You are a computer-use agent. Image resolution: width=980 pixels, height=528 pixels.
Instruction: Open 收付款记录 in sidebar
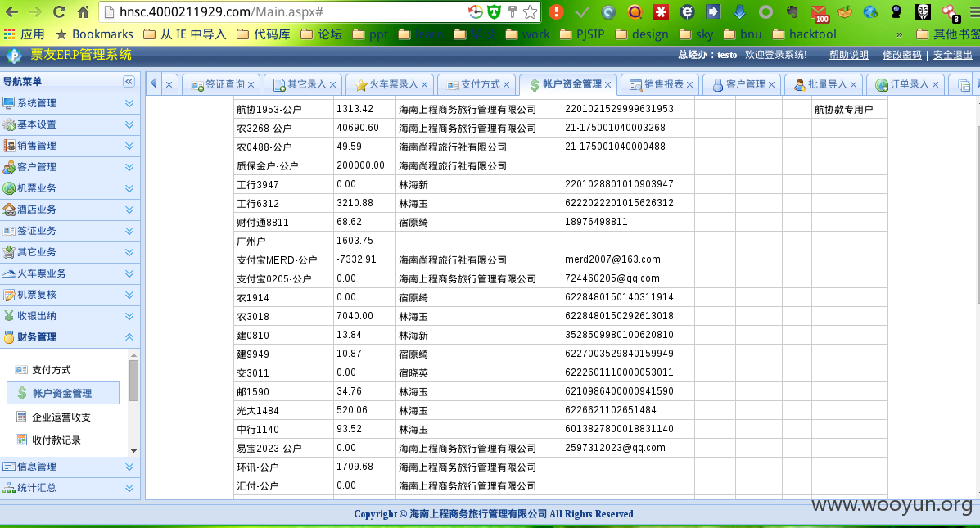coord(56,440)
